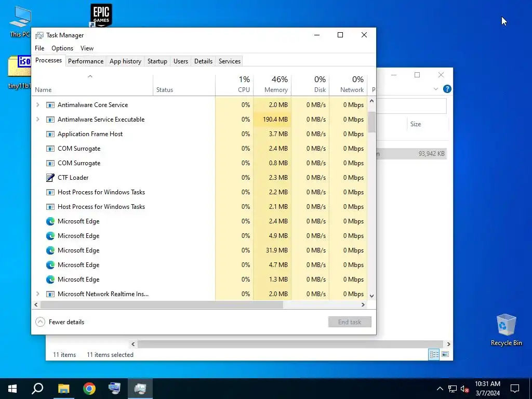Select the tiny11 ISO desktop file
The height and width of the screenshot is (399, 532).
click(x=19, y=72)
